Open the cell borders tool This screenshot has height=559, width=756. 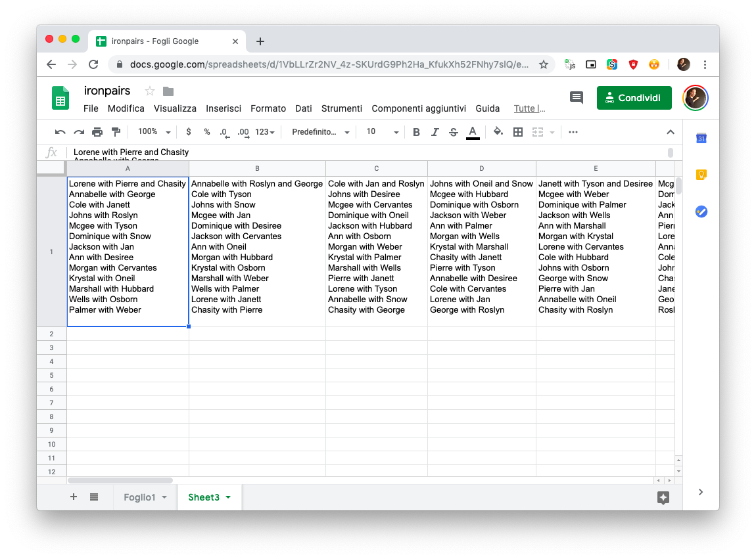point(518,132)
